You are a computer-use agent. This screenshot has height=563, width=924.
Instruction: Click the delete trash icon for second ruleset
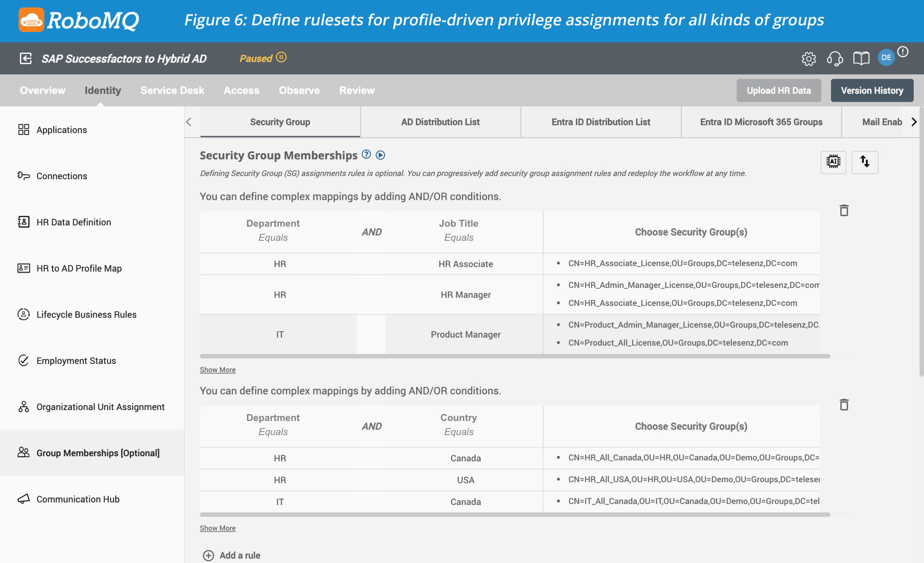point(844,405)
